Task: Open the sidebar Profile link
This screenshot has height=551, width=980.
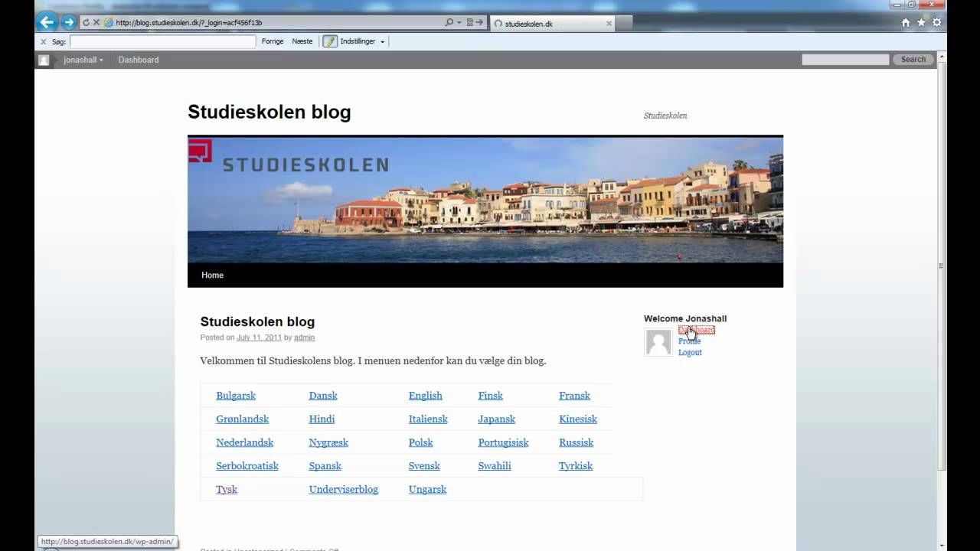Action: 689,341
